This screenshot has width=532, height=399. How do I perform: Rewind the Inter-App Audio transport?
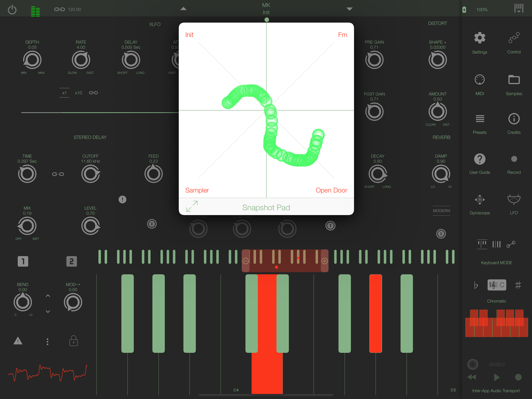click(472, 377)
